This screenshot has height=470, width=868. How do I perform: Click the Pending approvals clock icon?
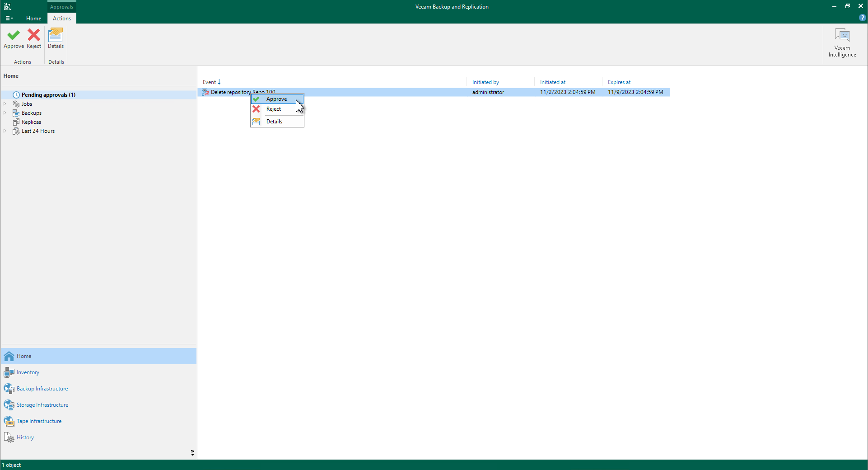pyautogui.click(x=16, y=95)
